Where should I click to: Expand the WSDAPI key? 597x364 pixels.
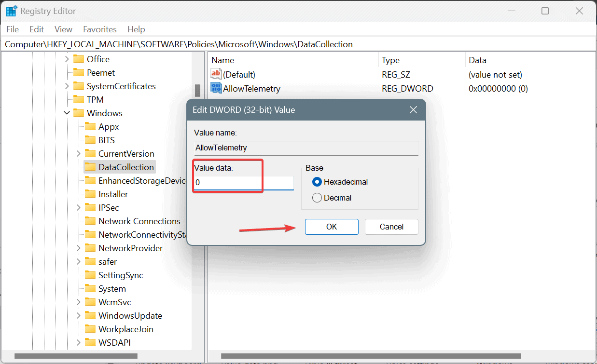point(78,342)
